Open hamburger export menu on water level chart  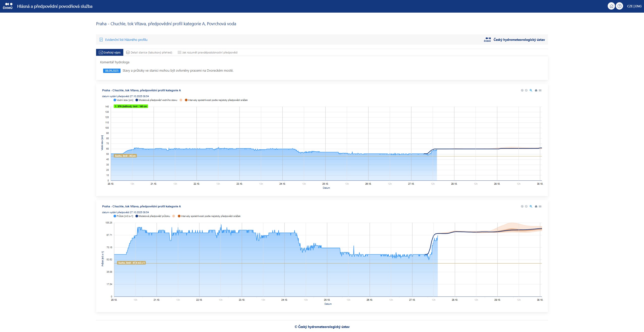click(x=540, y=90)
